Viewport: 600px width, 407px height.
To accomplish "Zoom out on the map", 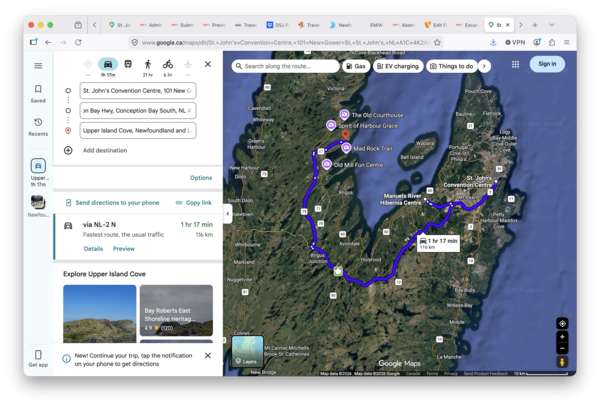I will coord(562,348).
